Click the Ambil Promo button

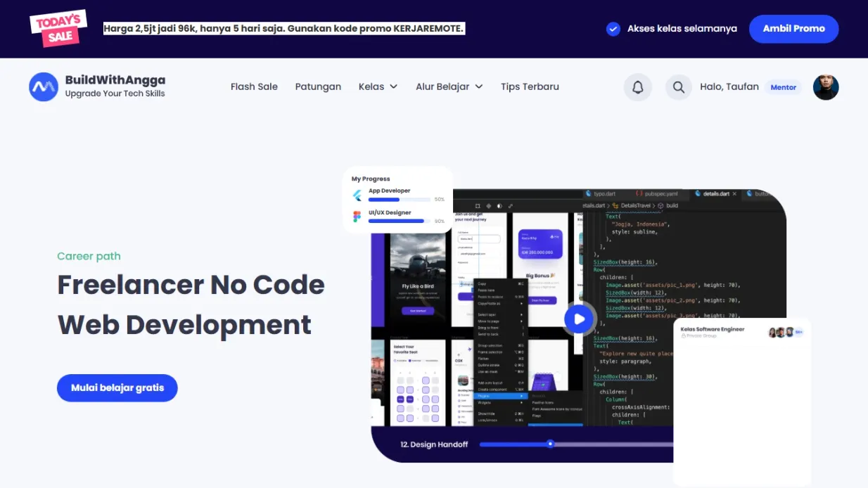point(793,29)
